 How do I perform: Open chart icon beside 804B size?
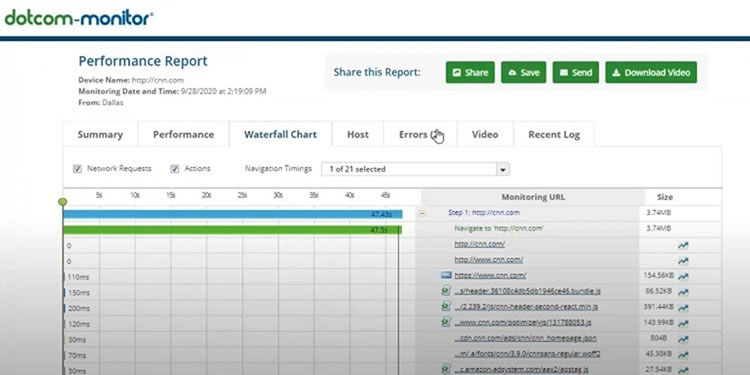tap(683, 339)
